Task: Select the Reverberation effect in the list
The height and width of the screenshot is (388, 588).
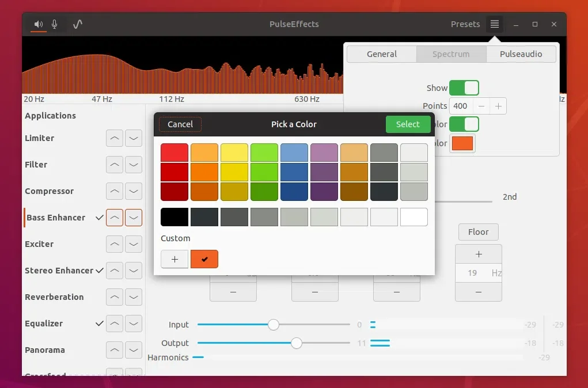Action: (x=54, y=297)
